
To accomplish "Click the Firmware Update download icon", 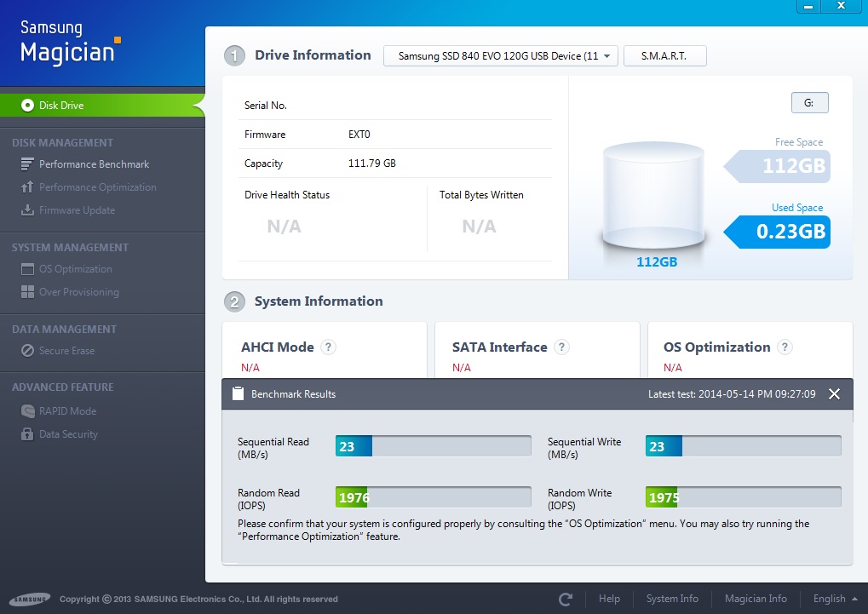I will click(x=27, y=210).
